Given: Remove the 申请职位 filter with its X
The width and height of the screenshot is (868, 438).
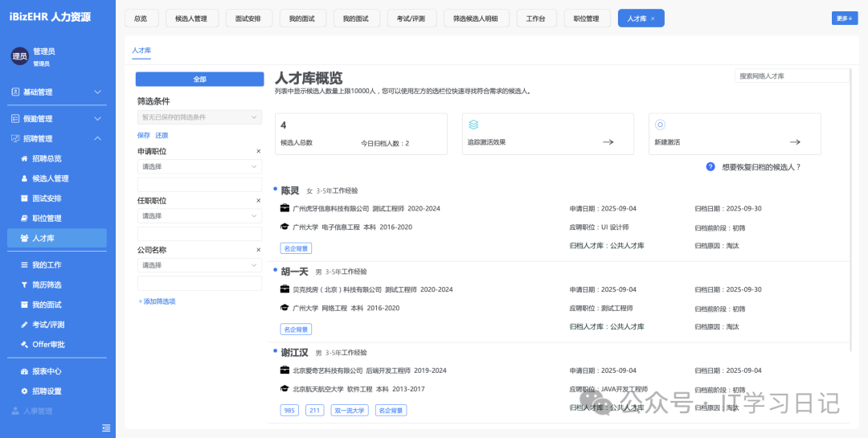Looking at the screenshot, I should pyautogui.click(x=258, y=151).
